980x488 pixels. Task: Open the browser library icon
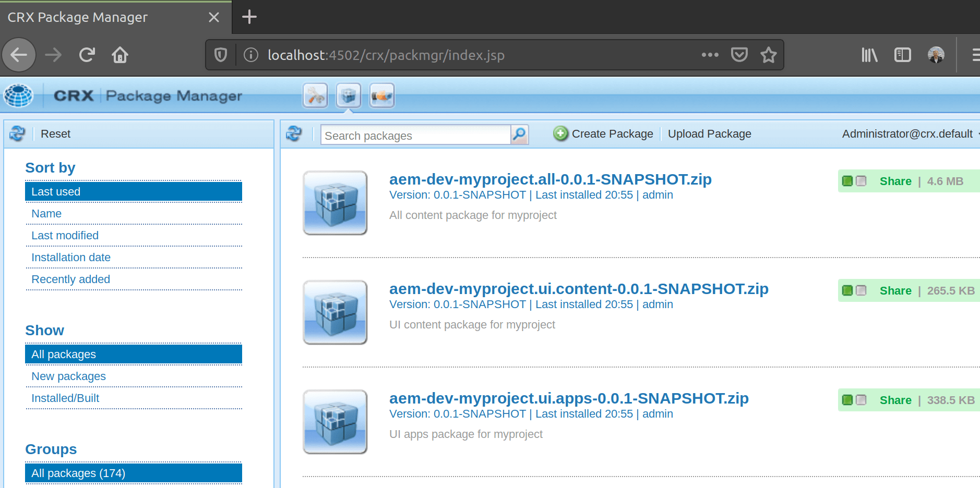[869, 55]
